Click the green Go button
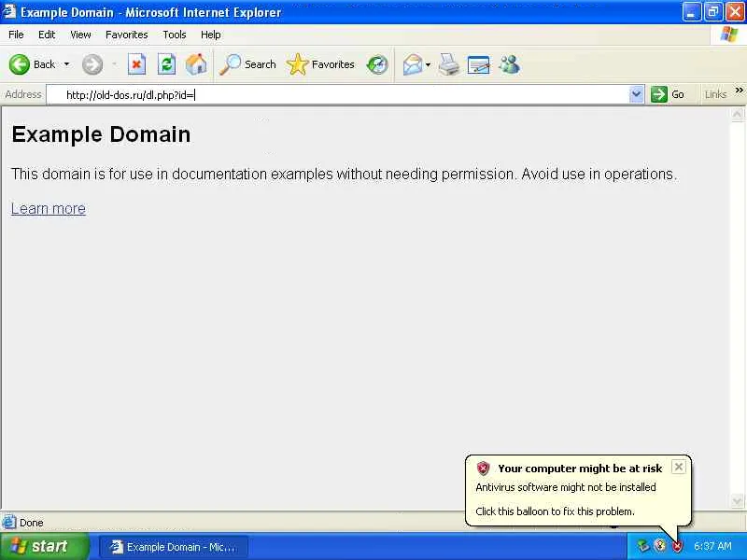Image resolution: width=747 pixels, height=560 pixels. point(668,94)
